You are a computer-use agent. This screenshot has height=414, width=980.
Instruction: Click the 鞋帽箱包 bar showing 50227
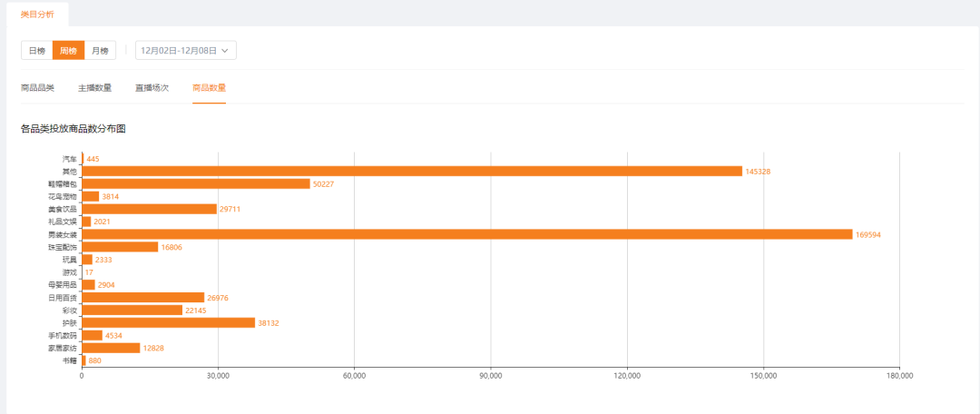click(x=196, y=184)
